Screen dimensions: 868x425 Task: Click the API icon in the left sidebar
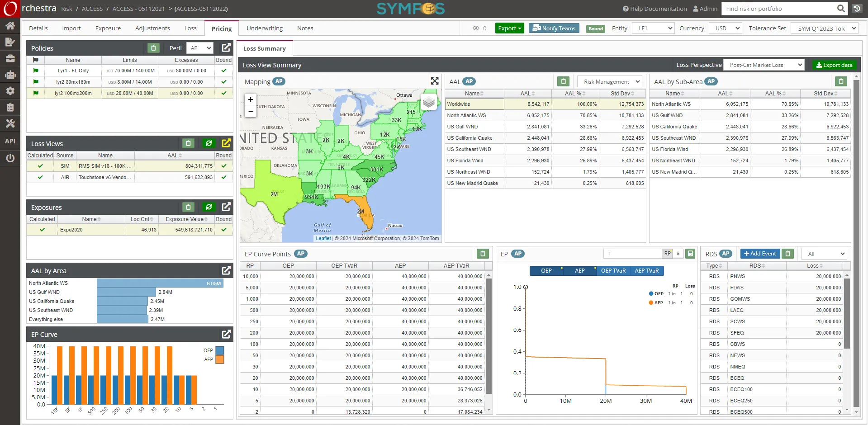pyautogui.click(x=9, y=141)
